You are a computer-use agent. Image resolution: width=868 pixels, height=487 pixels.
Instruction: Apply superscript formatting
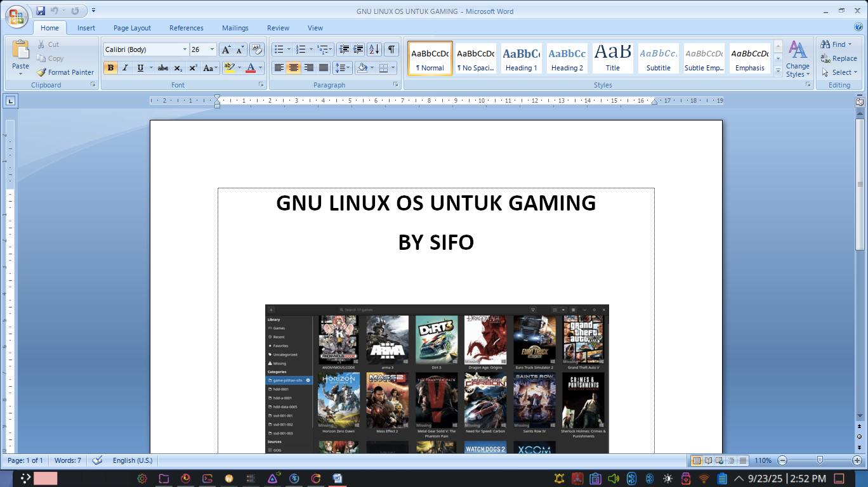[193, 68]
